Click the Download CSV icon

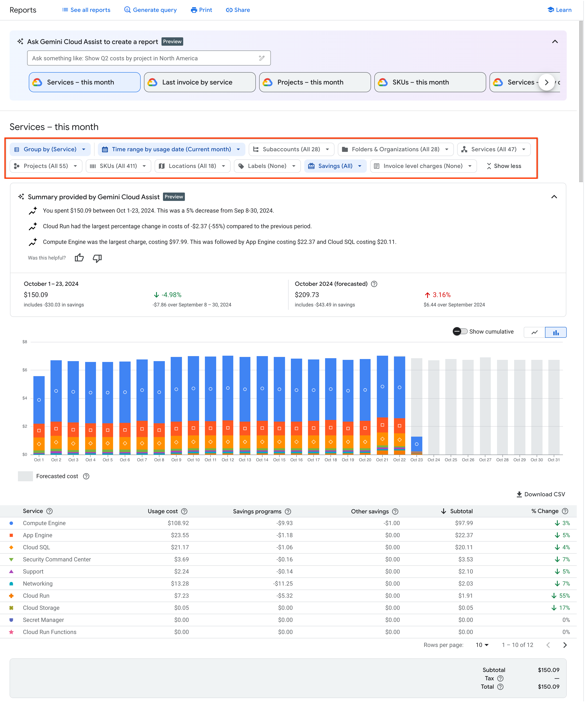pos(519,494)
